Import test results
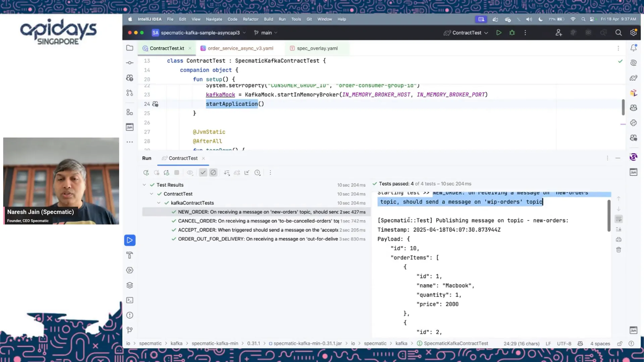 tap(247, 173)
